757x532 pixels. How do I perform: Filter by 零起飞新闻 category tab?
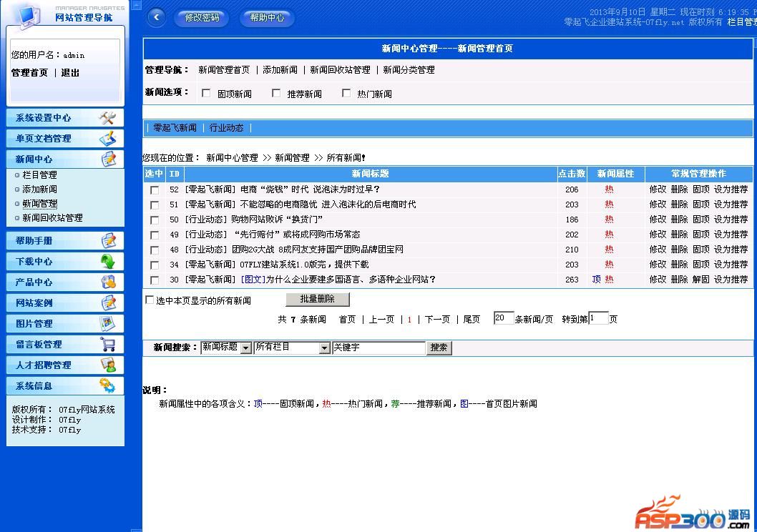click(x=175, y=128)
